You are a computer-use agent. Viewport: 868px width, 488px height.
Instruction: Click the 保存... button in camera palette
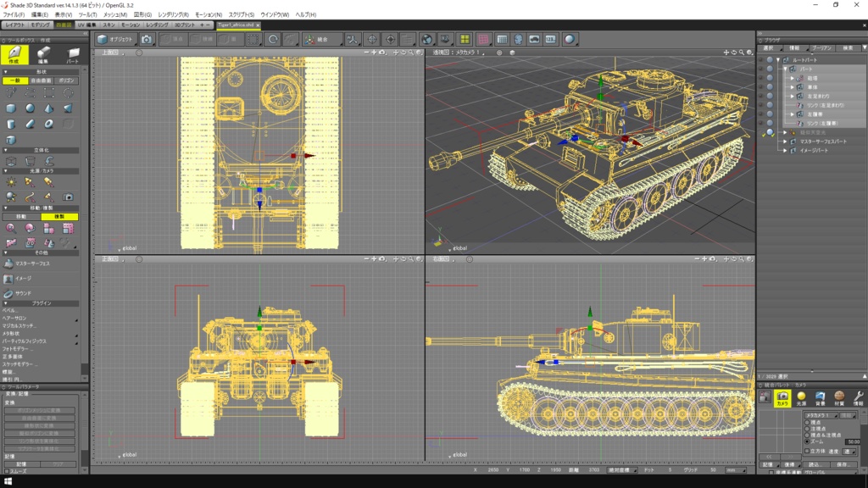843,464
